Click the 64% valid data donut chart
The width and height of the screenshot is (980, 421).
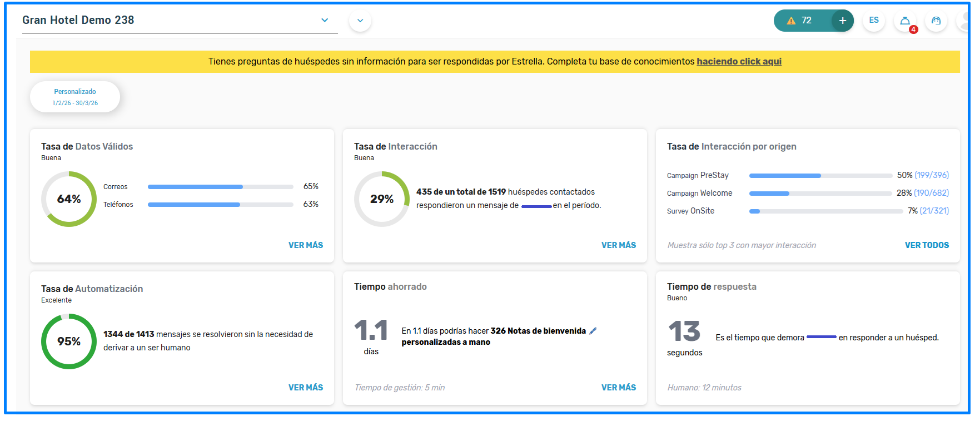tap(69, 199)
